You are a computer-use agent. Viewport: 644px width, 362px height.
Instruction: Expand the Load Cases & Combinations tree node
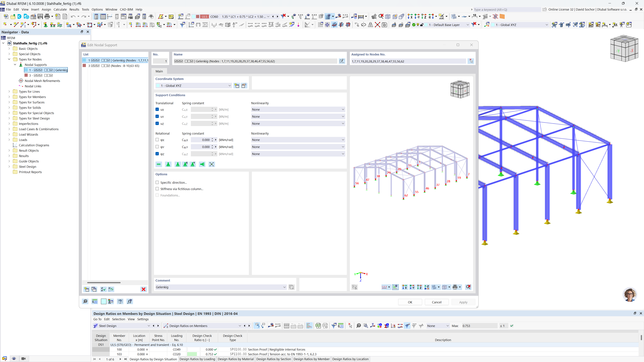(9, 129)
